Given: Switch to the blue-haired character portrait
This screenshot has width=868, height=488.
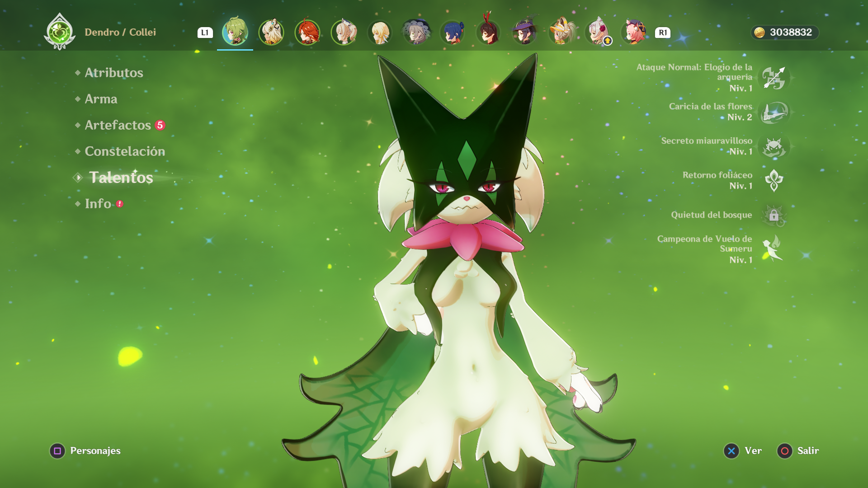Looking at the screenshot, I should (x=452, y=32).
